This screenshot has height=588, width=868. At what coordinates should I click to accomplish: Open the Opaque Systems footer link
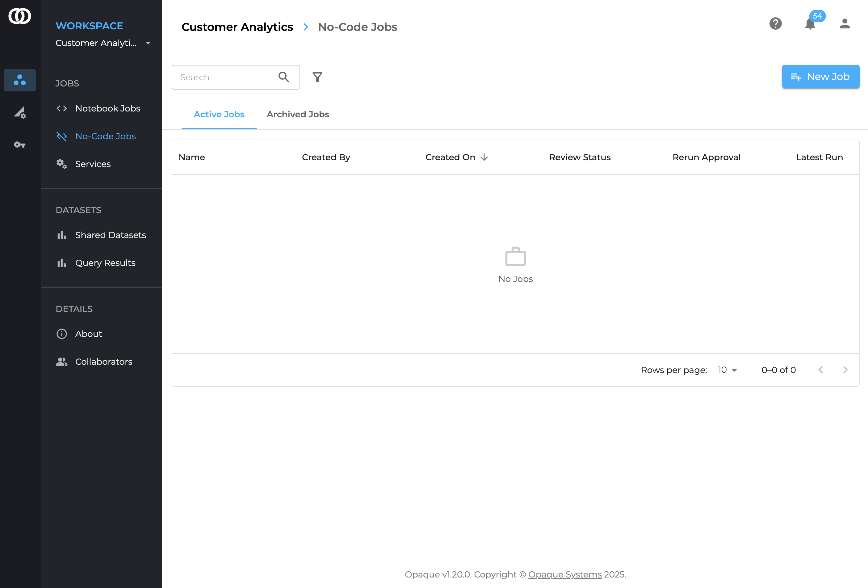point(565,574)
